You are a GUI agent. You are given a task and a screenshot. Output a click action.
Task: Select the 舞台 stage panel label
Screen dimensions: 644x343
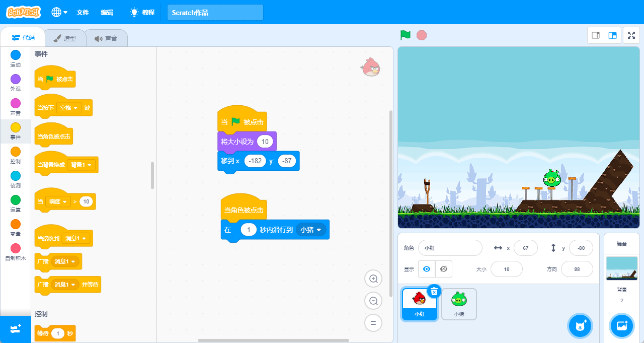(x=622, y=244)
